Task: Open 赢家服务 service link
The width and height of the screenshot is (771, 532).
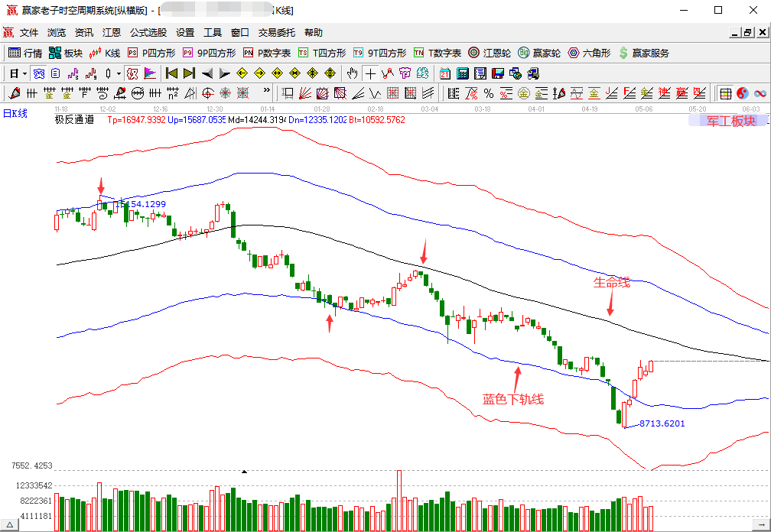Action: [644, 53]
